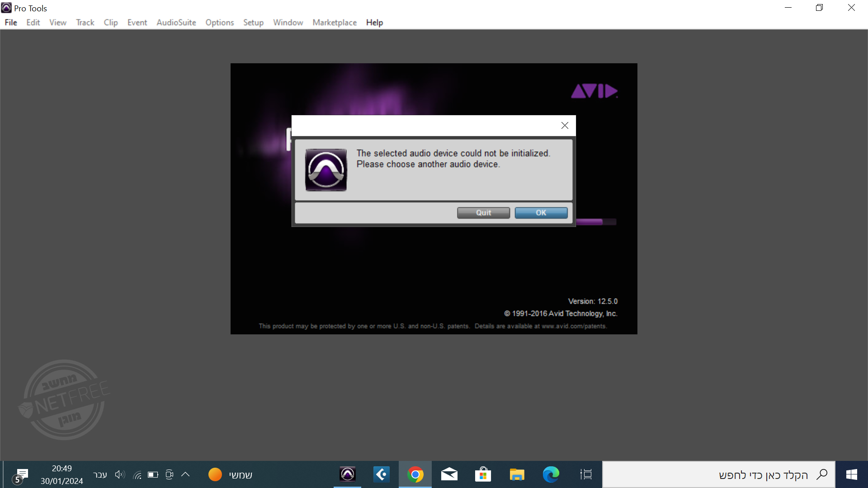The height and width of the screenshot is (488, 868).
Task: Click the purple splash loading progress bar
Action: [x=596, y=222]
